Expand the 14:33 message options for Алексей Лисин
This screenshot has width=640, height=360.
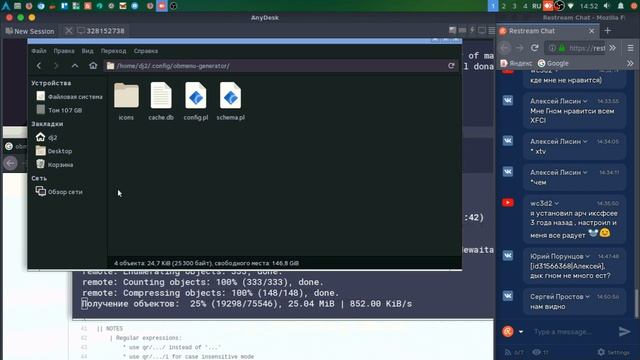click(x=585, y=101)
